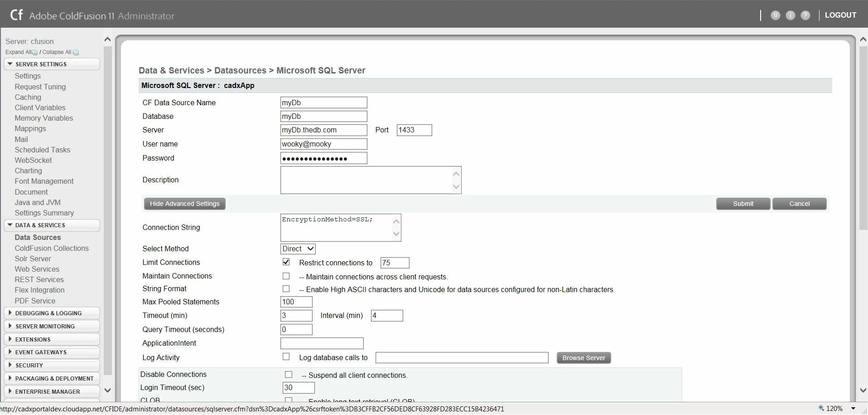Viewport: 868px width, 415px height.
Task: Click the Description box scroll-up arrow
Action: click(456, 174)
